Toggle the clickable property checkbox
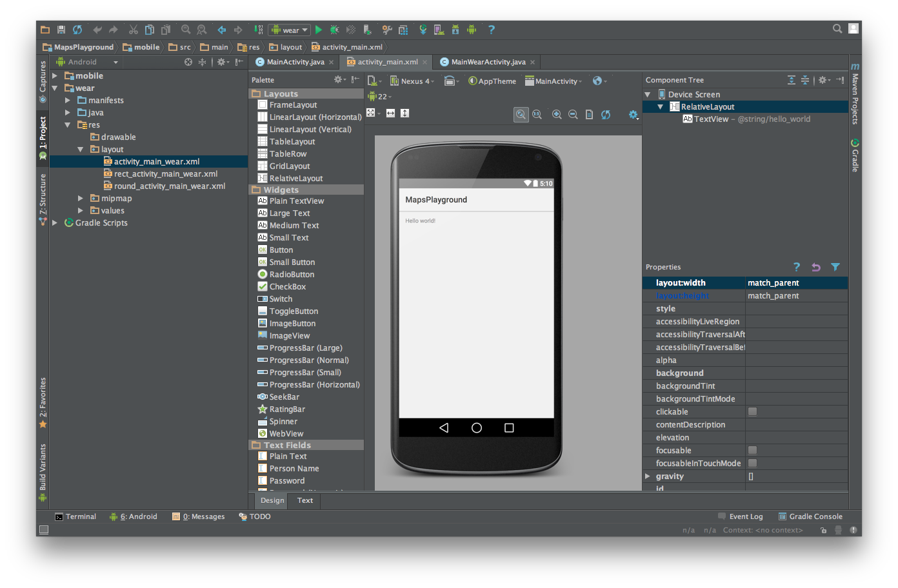Viewport: 898px width, 588px height. (x=752, y=411)
